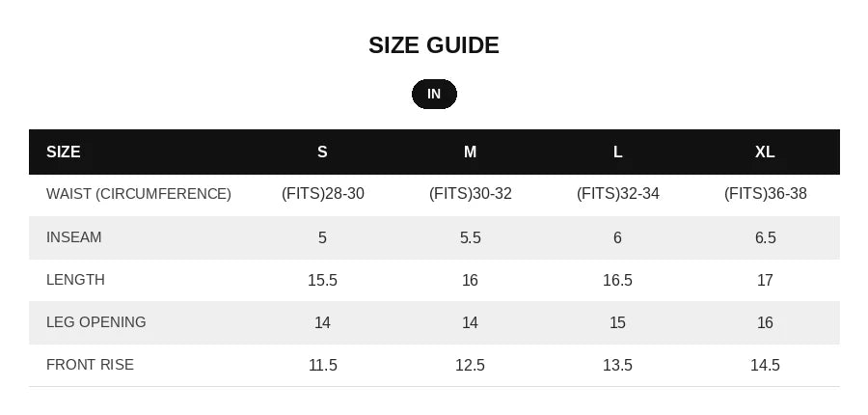Click the LEG OPENING row label

tap(96, 322)
